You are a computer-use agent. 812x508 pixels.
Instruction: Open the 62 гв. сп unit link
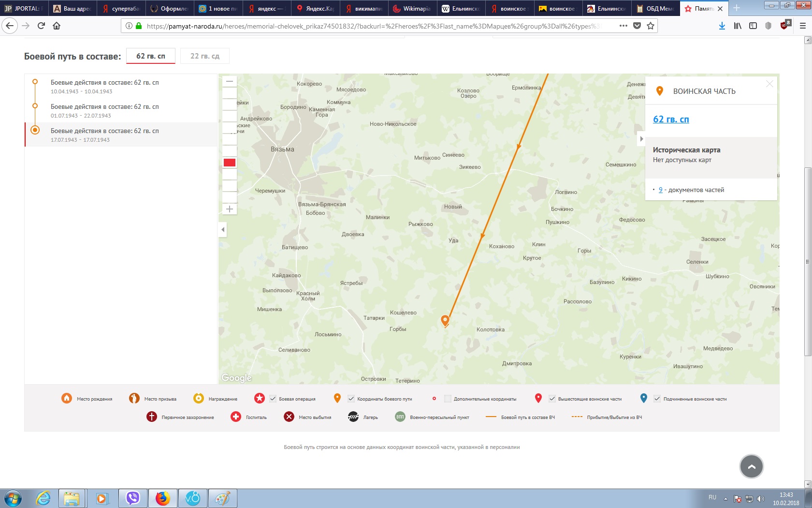click(671, 120)
